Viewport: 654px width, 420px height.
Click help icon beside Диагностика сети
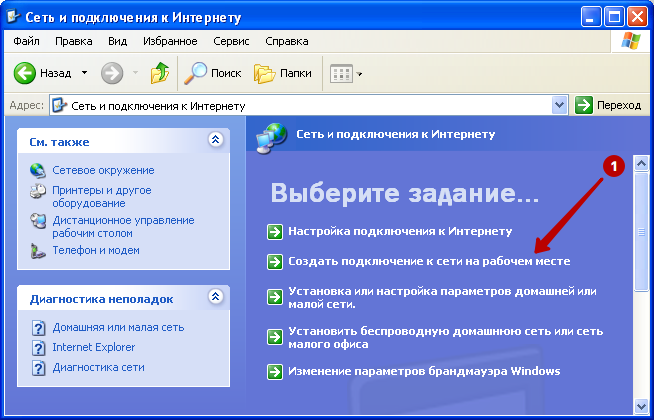coord(38,368)
